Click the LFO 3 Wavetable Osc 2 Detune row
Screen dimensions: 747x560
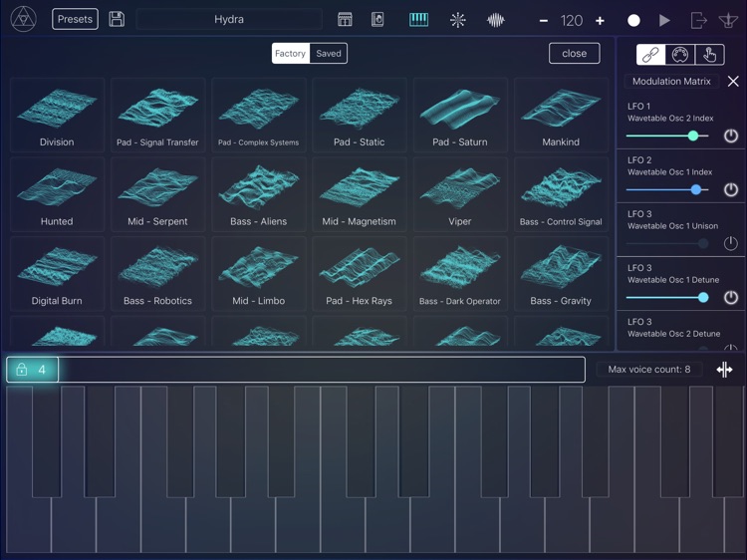point(681,331)
